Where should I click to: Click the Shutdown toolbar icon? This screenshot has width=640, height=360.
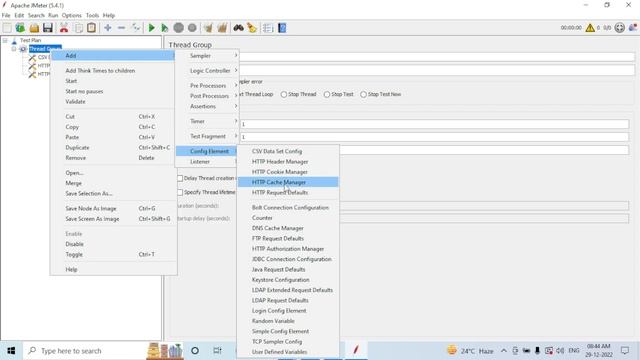tap(192, 28)
